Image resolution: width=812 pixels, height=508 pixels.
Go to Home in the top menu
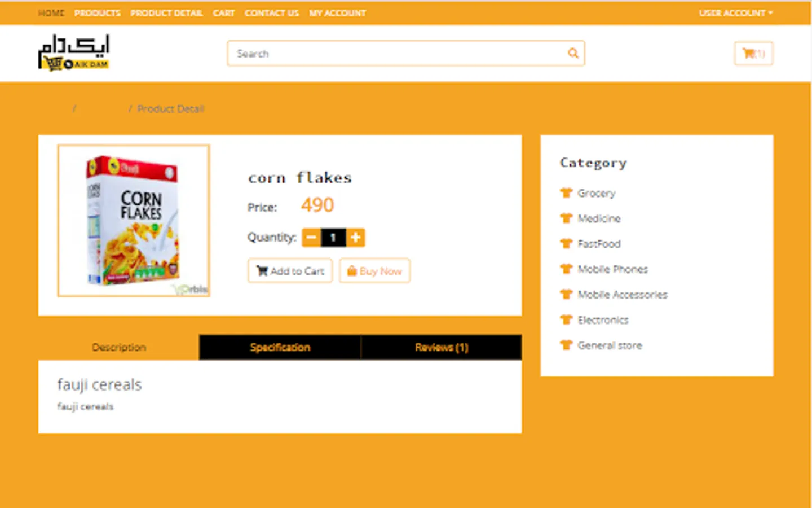click(51, 13)
